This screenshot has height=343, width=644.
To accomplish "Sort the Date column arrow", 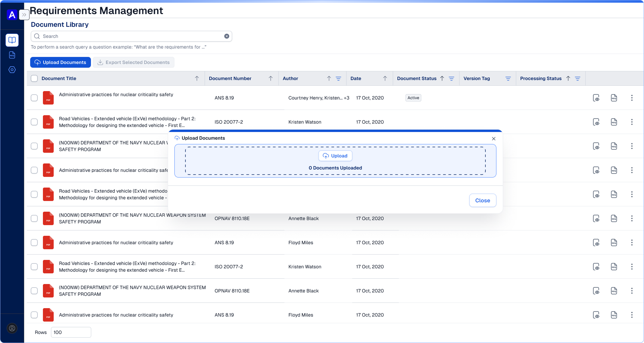I will [385, 78].
